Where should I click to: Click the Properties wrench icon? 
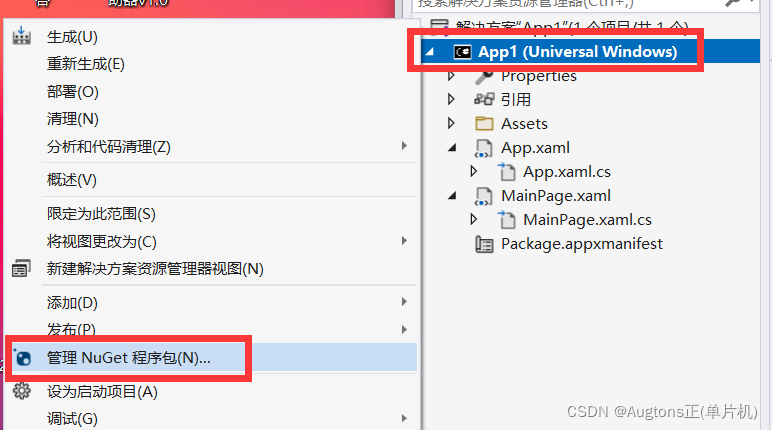(484, 76)
